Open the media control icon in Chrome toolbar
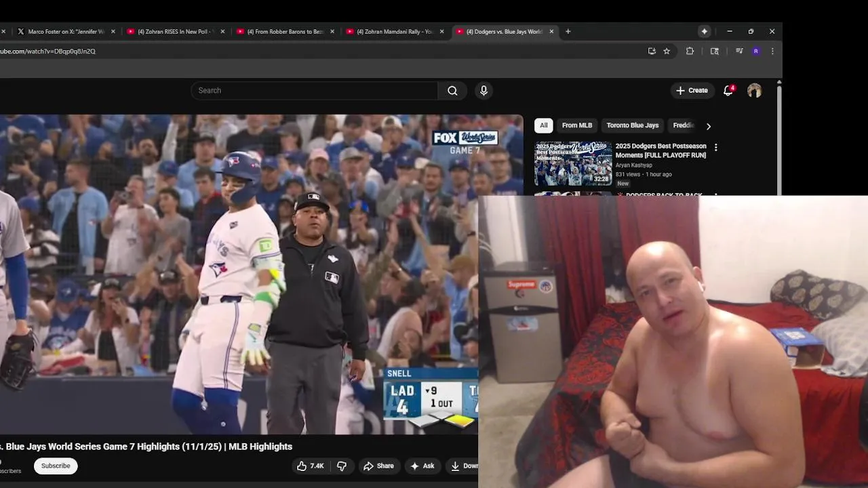The height and width of the screenshot is (488, 868). pyautogui.click(x=739, y=51)
